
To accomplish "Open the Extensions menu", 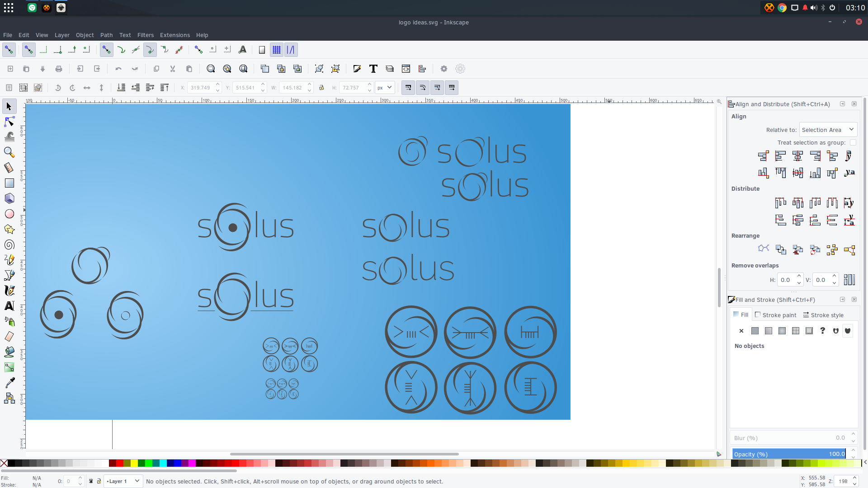I will [175, 35].
